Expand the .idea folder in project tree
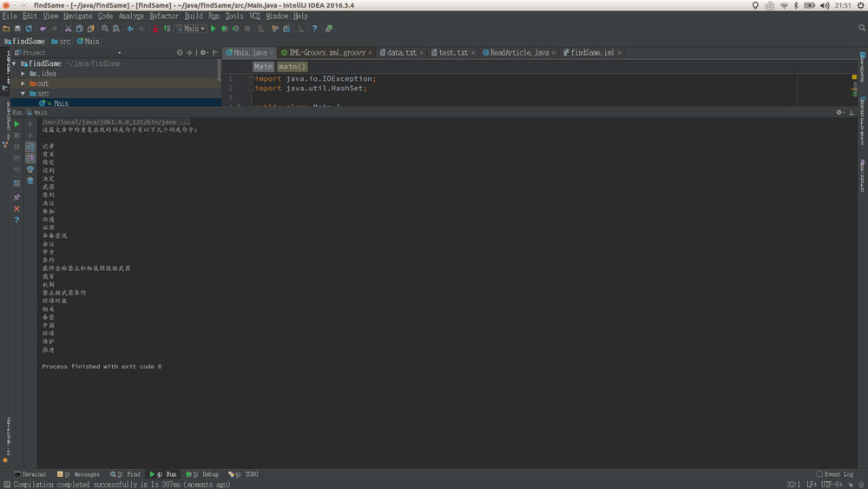Image resolution: width=868 pixels, height=489 pixels. 23,74
